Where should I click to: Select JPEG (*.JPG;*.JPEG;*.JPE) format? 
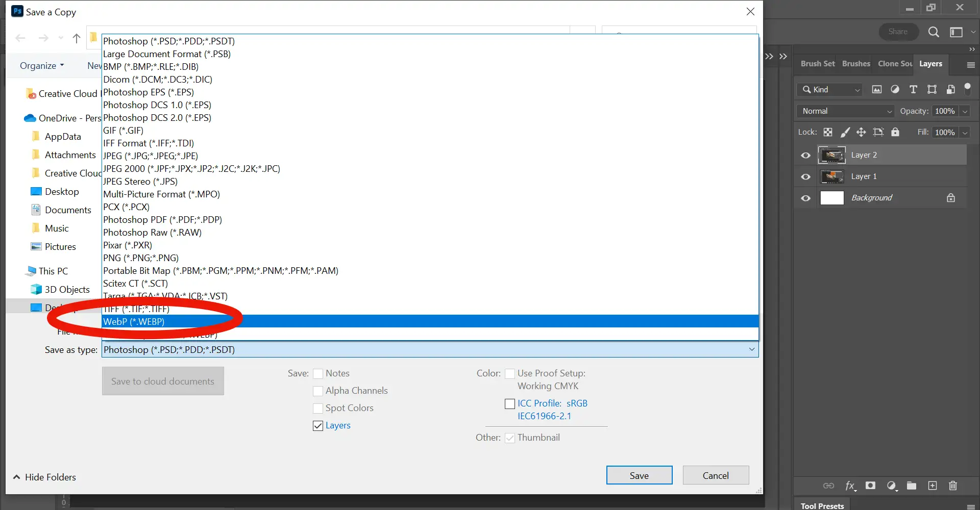(430, 156)
